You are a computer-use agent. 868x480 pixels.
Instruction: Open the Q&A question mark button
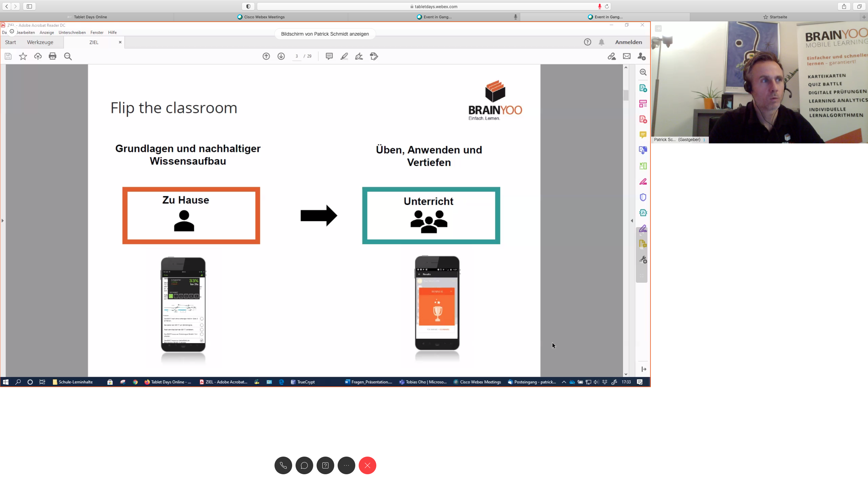[x=325, y=465]
